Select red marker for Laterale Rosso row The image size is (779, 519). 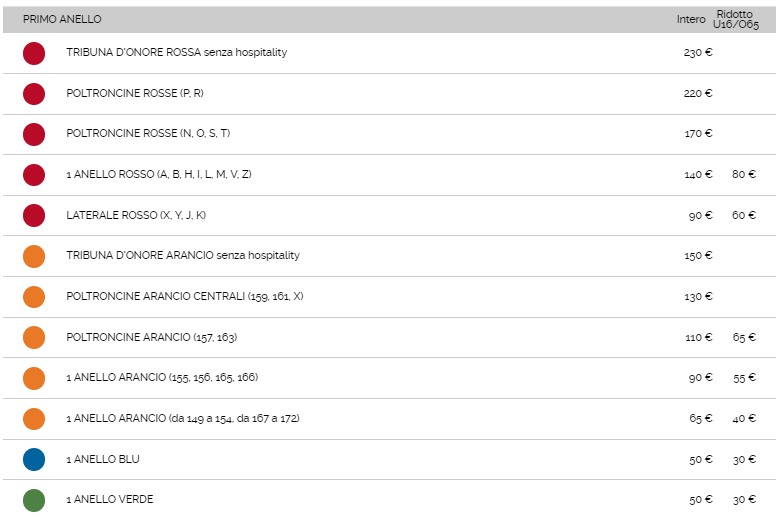click(x=34, y=215)
